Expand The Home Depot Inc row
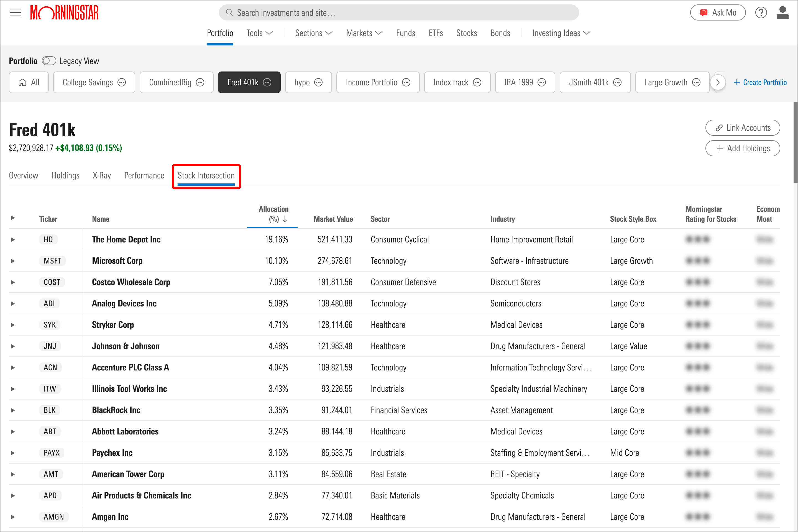The width and height of the screenshot is (798, 532). 13,239
